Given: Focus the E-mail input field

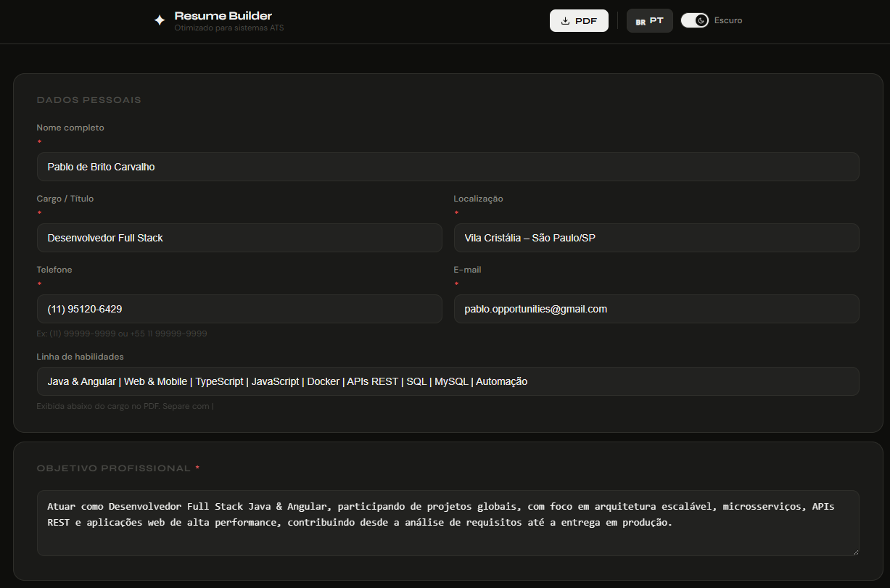Looking at the screenshot, I should coord(656,309).
